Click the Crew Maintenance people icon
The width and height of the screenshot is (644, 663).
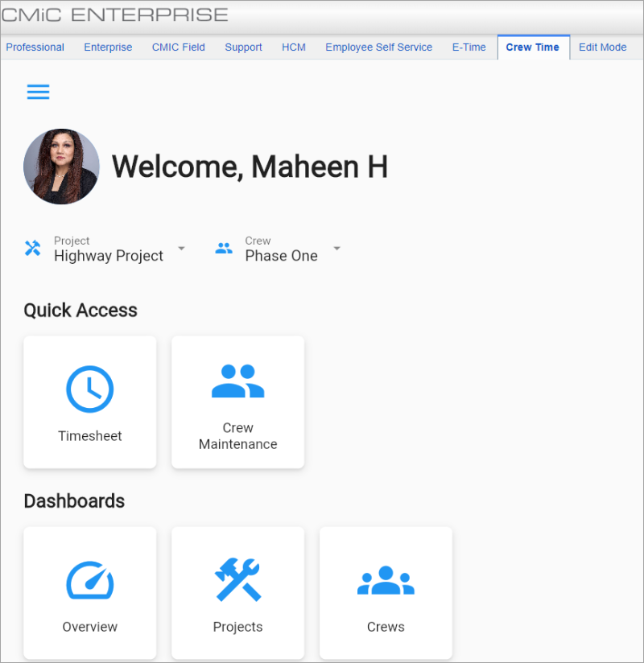coord(237,381)
